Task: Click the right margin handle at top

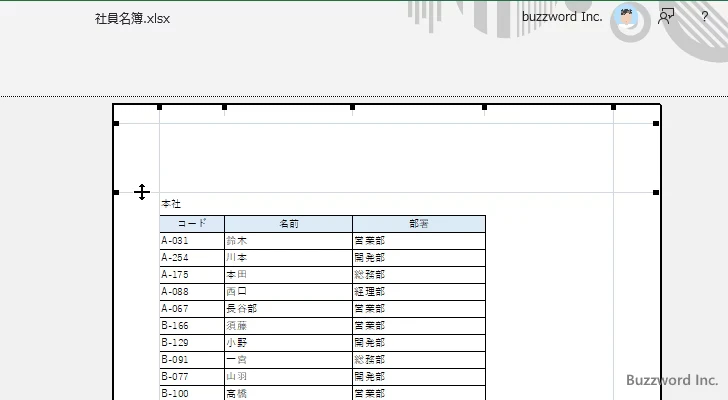Action: click(x=613, y=107)
